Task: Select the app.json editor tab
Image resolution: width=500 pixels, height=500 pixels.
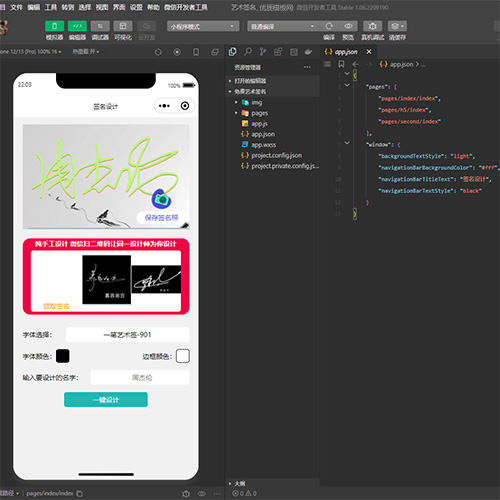Action: point(346,52)
